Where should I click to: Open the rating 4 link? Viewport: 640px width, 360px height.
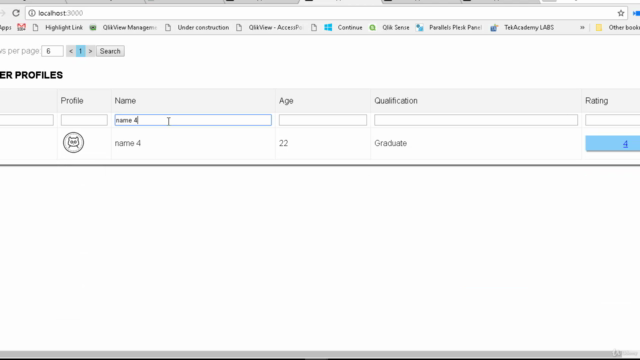tap(625, 144)
